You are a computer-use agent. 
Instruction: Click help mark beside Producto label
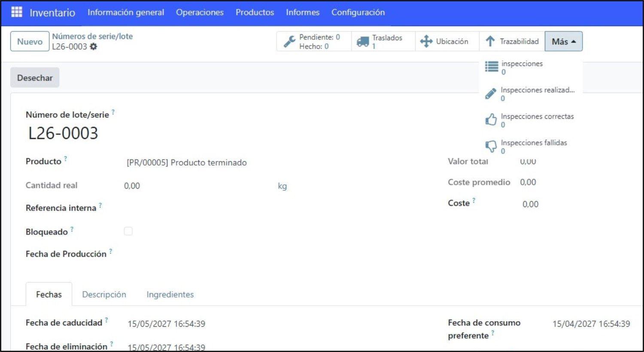coord(65,159)
